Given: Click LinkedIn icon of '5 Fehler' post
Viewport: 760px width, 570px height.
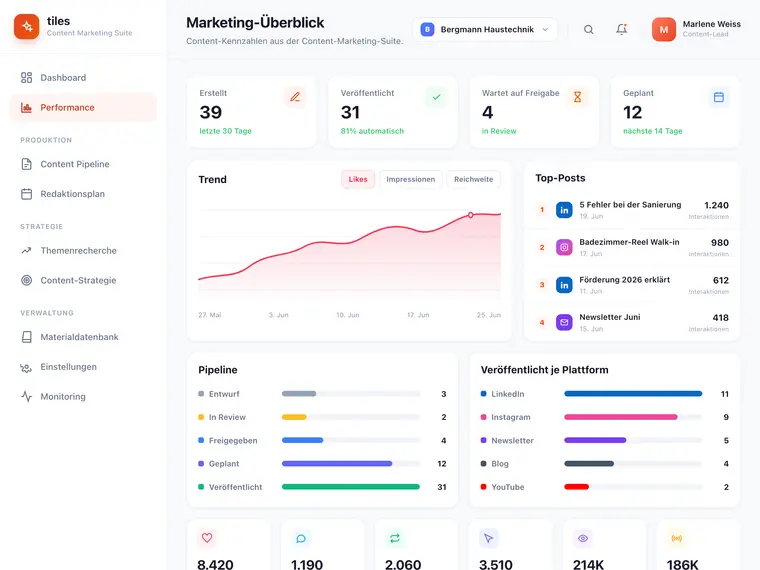Looking at the screenshot, I should (x=564, y=210).
